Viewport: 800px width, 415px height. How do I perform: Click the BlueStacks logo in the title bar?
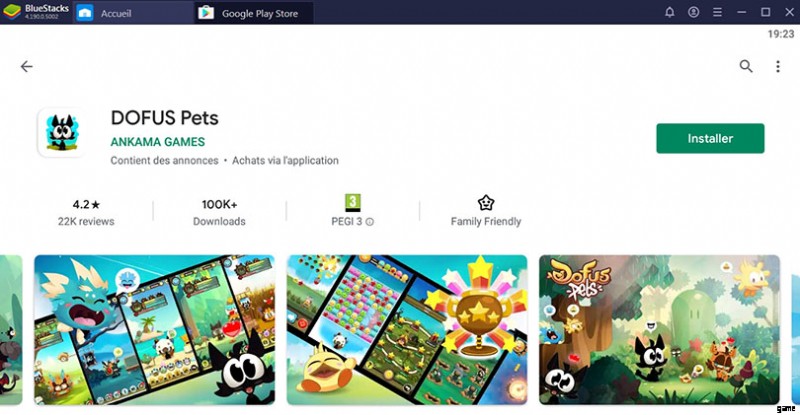(12, 12)
